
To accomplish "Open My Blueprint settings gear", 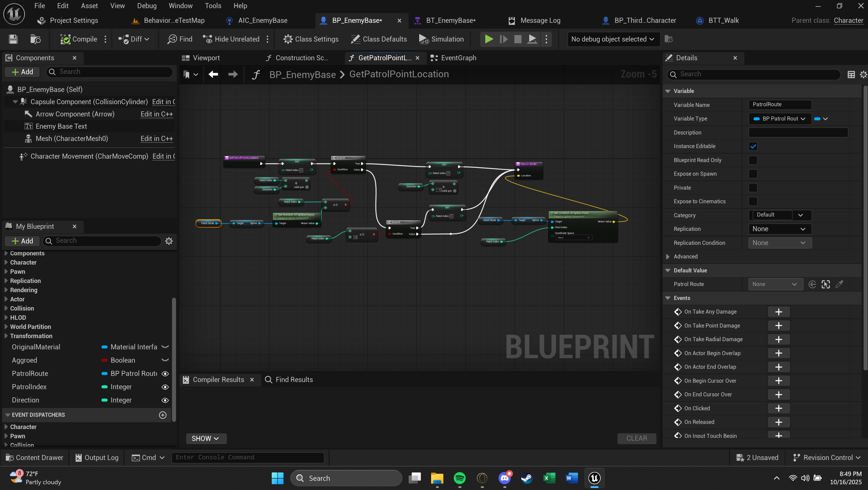I will pyautogui.click(x=169, y=241).
